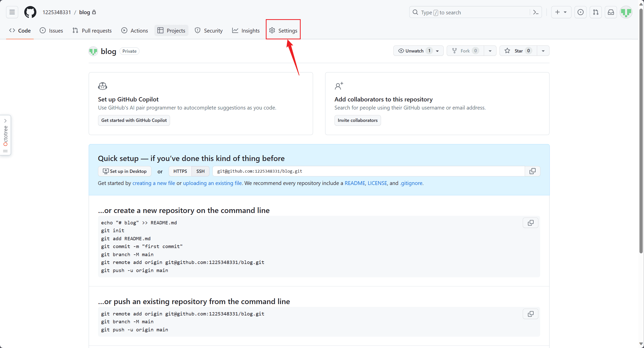Open the notifications inbox icon

point(611,12)
